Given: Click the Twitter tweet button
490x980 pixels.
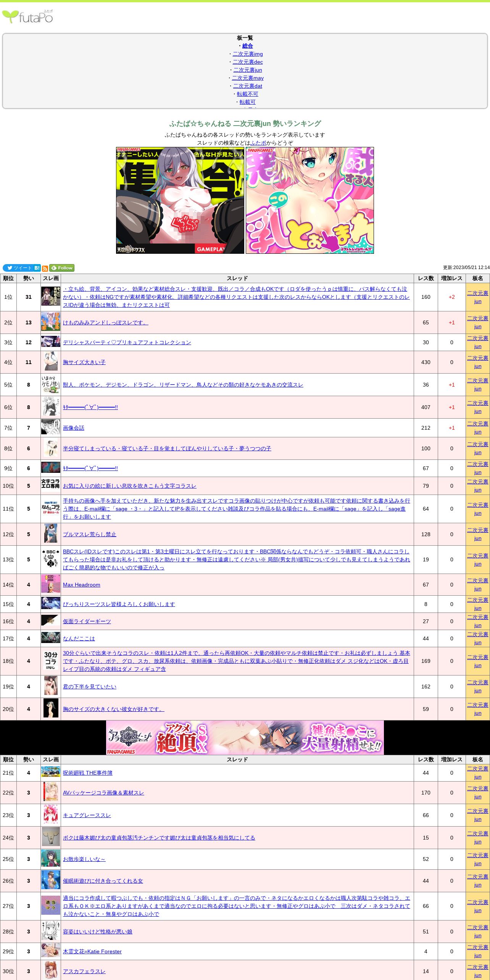Looking at the screenshot, I should point(18,268).
